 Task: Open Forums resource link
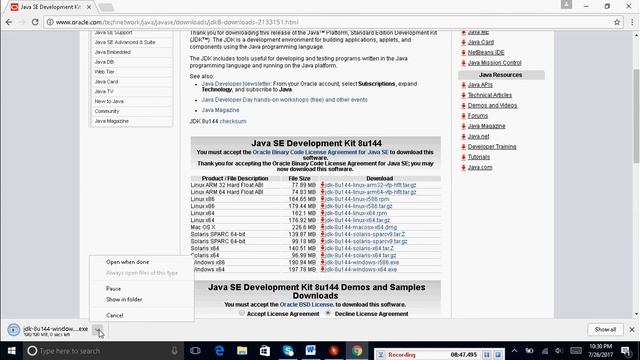478,116
